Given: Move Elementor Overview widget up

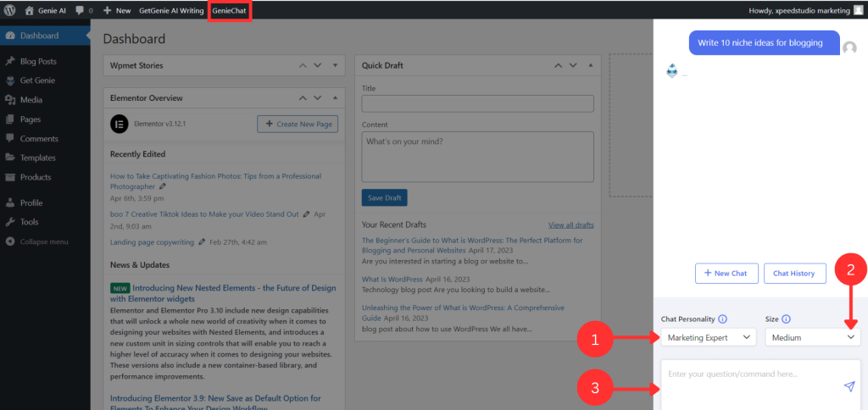Looking at the screenshot, I should [303, 98].
